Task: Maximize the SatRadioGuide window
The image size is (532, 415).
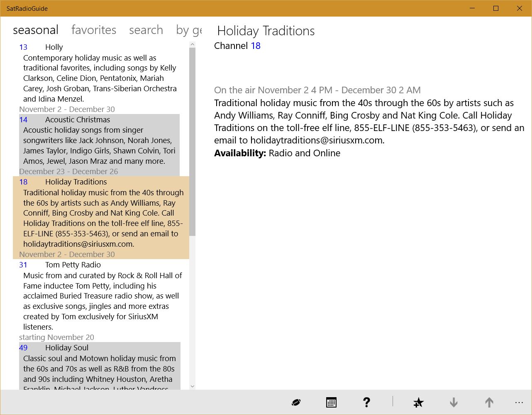Action: 496,8
